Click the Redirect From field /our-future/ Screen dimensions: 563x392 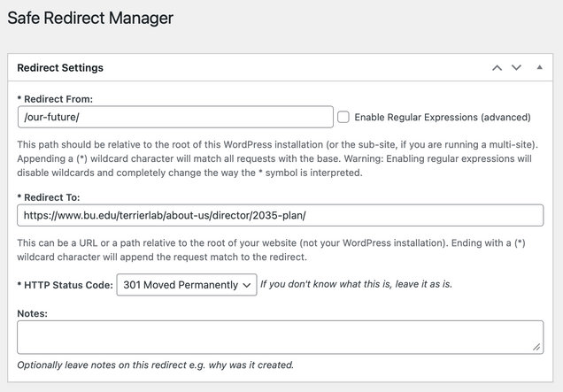[x=175, y=117]
